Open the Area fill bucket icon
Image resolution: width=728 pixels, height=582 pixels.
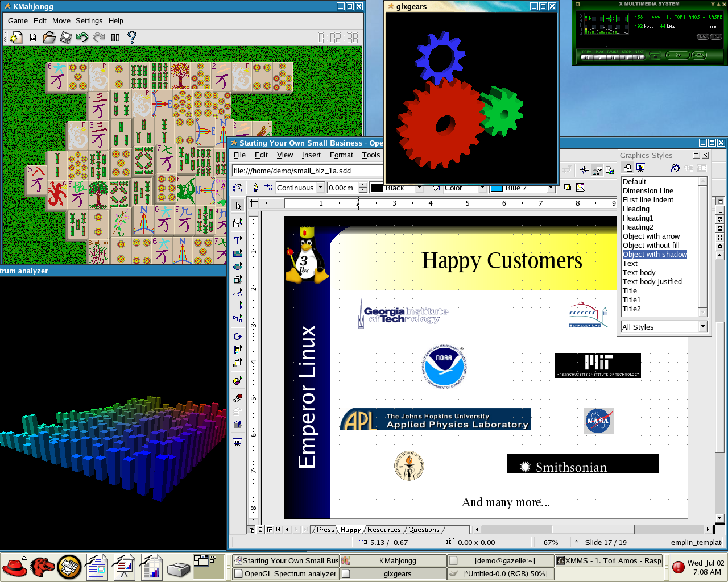(436, 188)
